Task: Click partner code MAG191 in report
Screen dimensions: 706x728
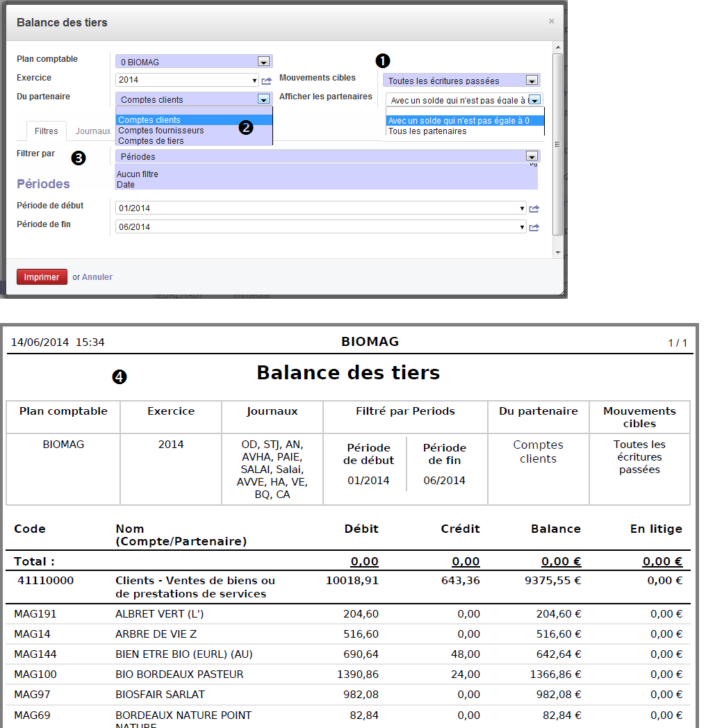Action: (35, 614)
